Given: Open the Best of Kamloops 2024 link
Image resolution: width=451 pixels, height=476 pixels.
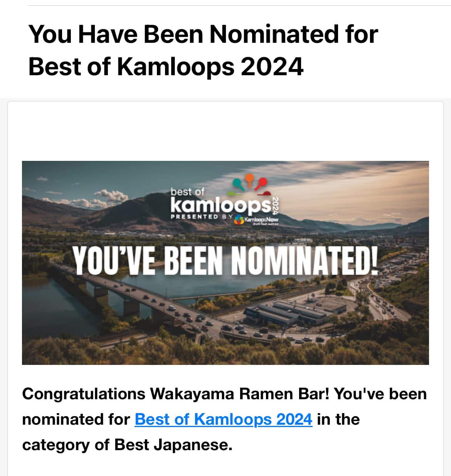Looking at the screenshot, I should point(224,419).
